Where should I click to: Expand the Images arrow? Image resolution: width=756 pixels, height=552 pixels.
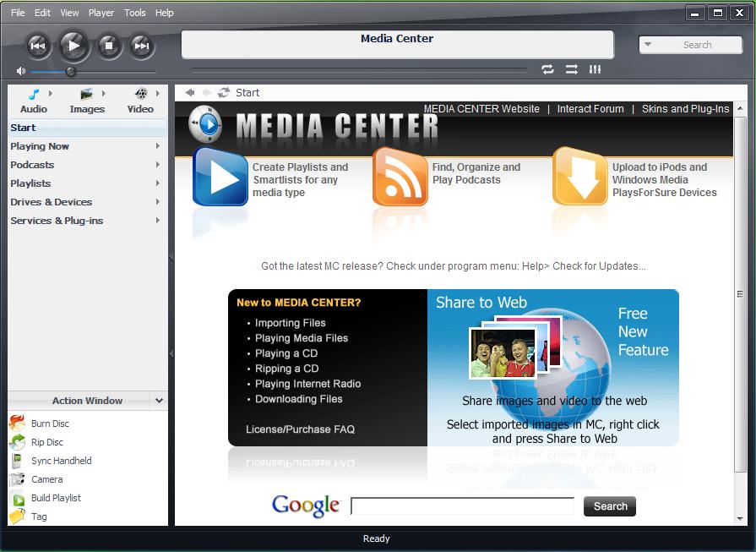click(x=103, y=93)
